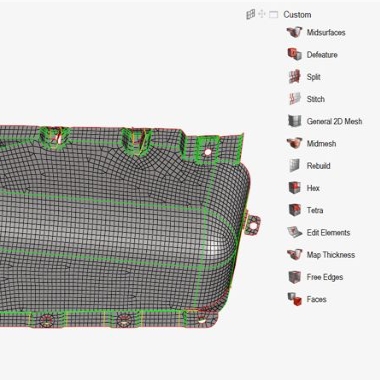
Task: Click the Rebuild mesh icon
Action: pyautogui.click(x=294, y=166)
